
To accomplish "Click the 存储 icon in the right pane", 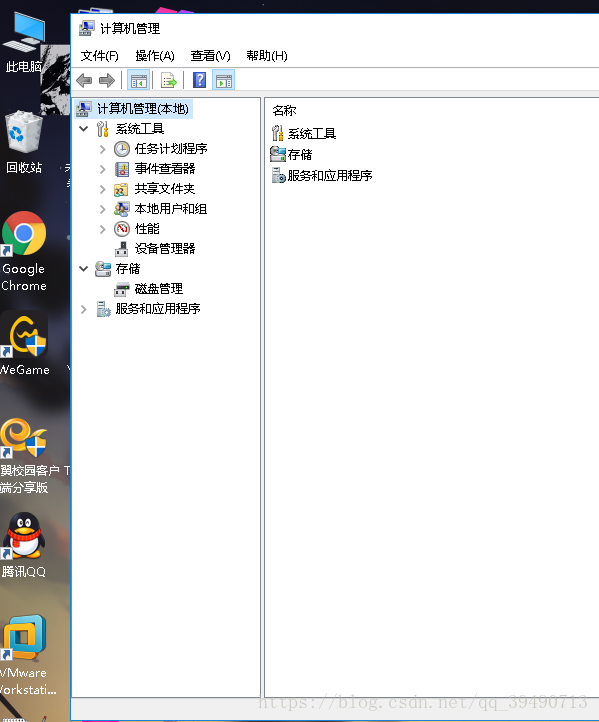I will [278, 154].
